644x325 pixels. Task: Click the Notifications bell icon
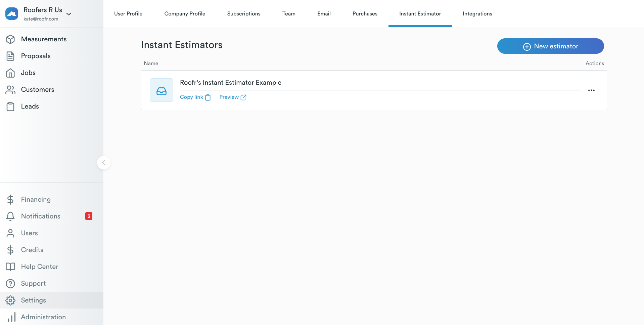point(10,216)
